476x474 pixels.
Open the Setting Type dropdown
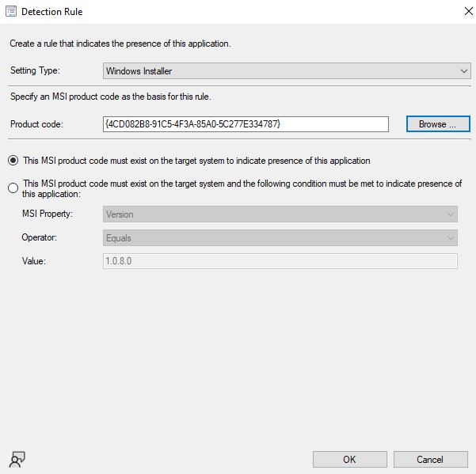(287, 71)
